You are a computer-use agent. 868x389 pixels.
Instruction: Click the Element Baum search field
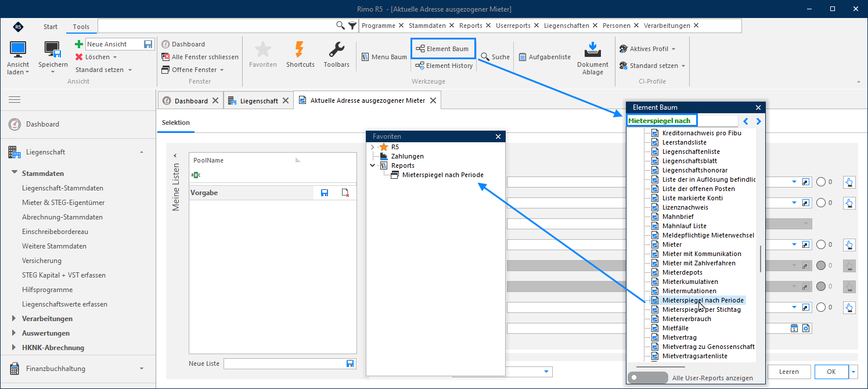(x=682, y=121)
